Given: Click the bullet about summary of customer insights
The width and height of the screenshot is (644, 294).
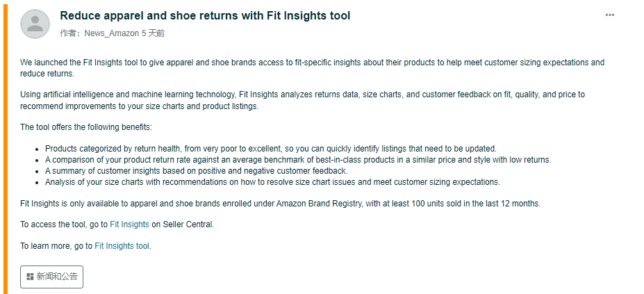Looking at the screenshot, I should coord(197,171).
